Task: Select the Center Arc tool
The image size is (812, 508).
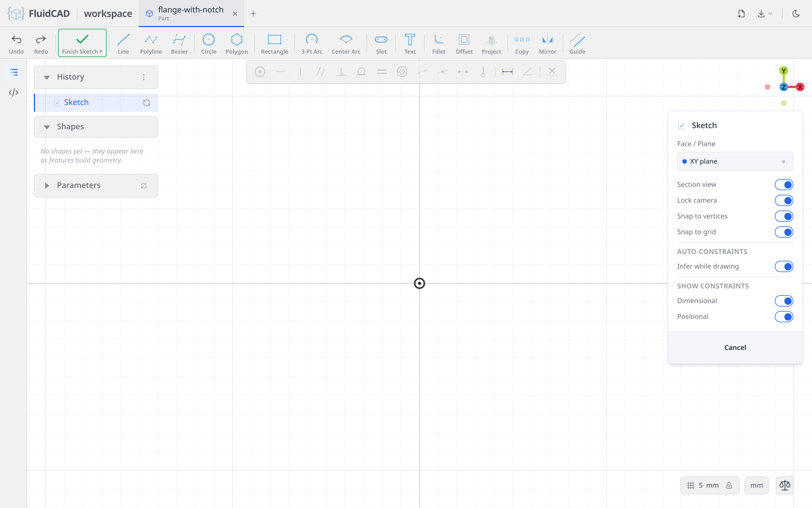Action: coord(346,44)
